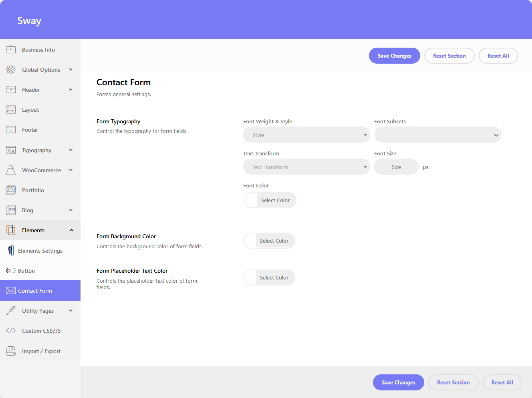Viewport: 532px width, 398px height.
Task: Click the Font Size input field
Action: point(396,167)
